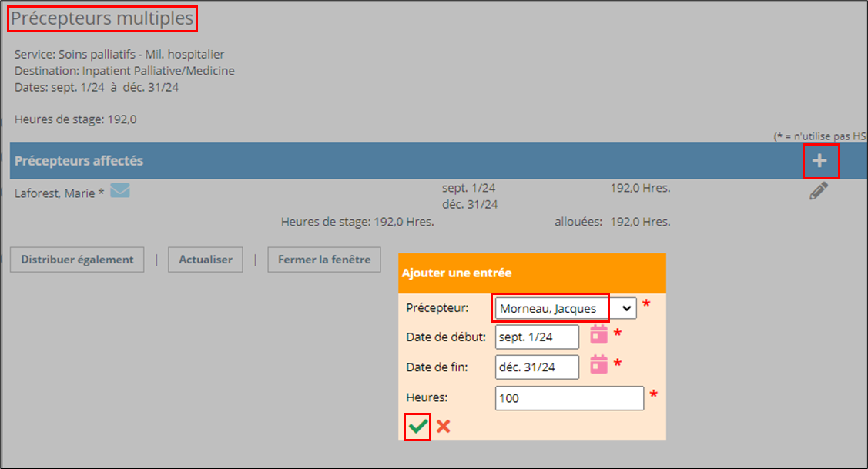Open calendar picker for Date de début

click(x=598, y=334)
